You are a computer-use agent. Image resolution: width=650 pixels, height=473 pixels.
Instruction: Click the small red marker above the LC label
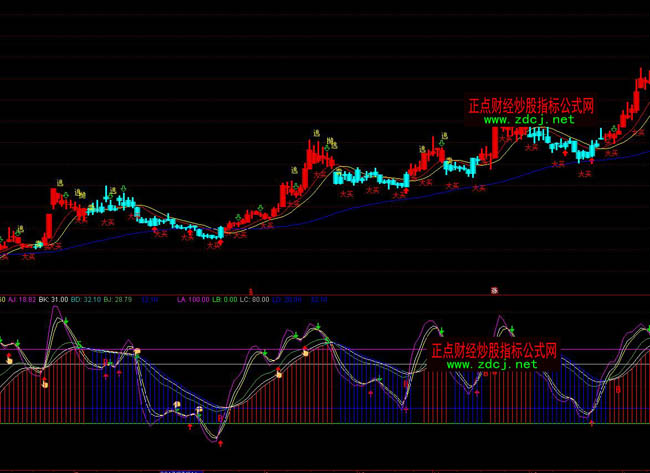tap(250, 289)
